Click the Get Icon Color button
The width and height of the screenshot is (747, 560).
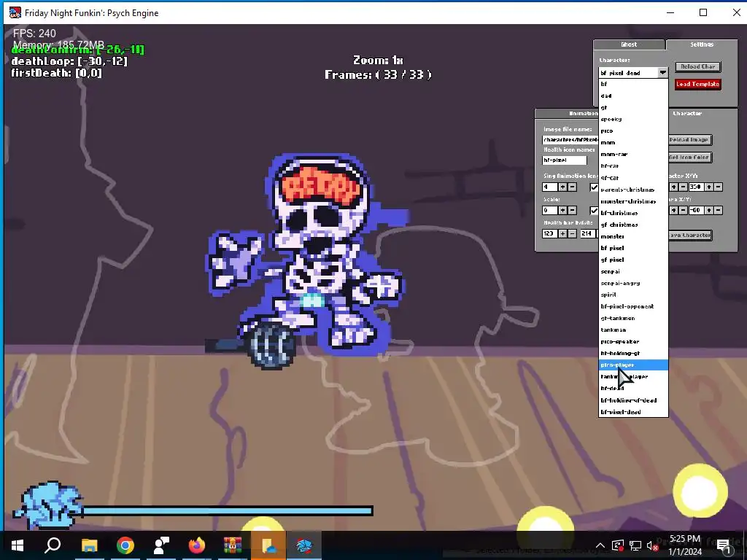click(690, 157)
